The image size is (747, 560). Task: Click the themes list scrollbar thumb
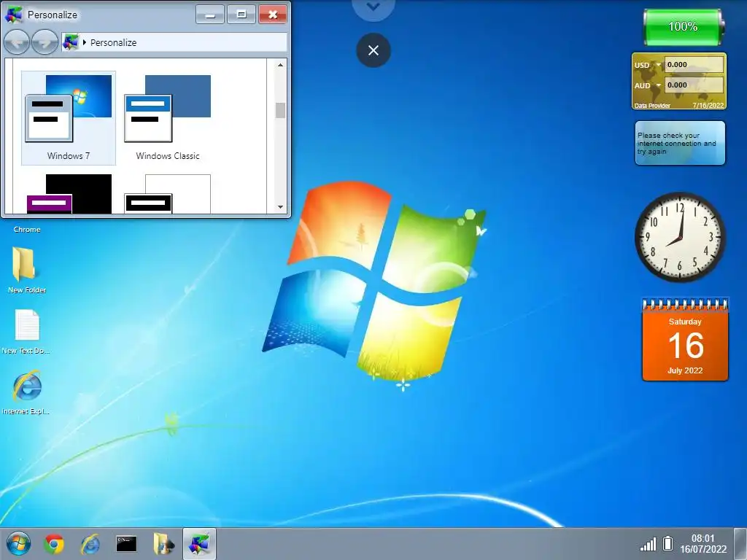point(281,111)
